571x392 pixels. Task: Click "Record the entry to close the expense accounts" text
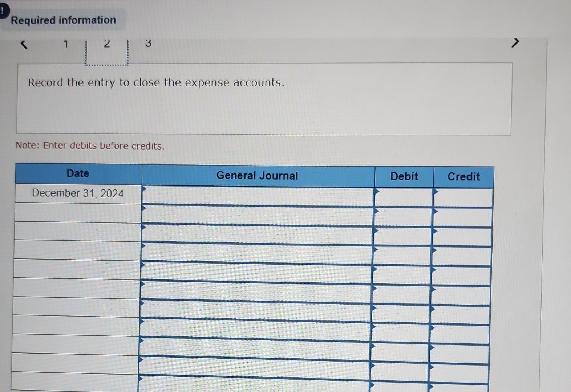tap(156, 83)
